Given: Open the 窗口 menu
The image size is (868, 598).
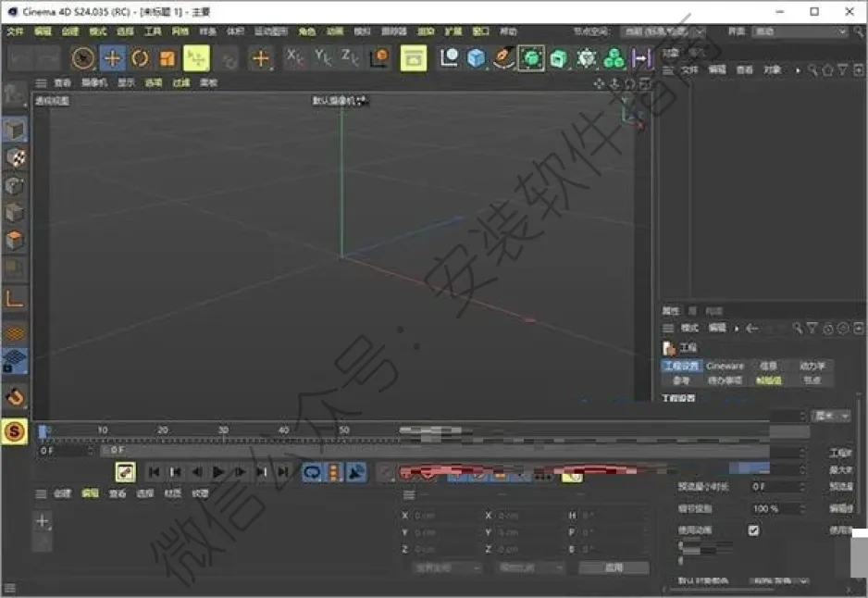Looking at the screenshot, I should pos(480,31).
